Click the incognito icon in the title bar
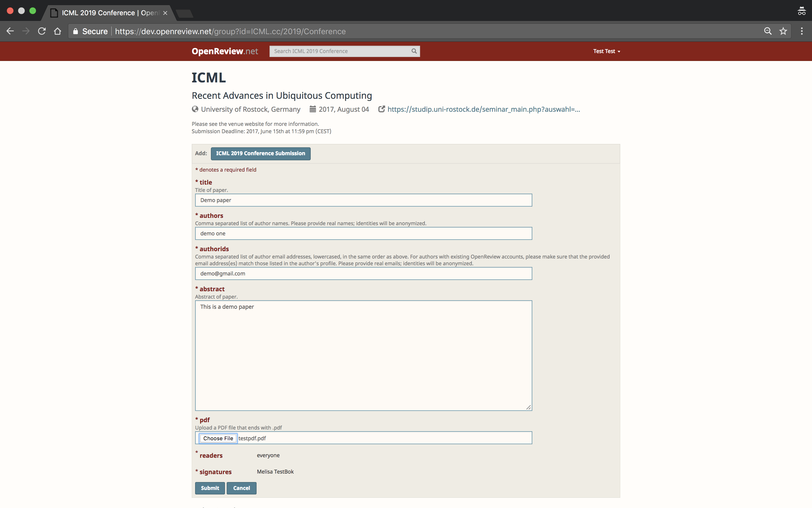 (802, 11)
